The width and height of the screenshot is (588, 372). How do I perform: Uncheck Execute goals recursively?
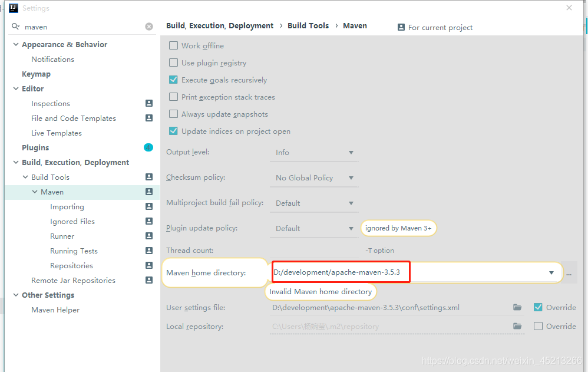point(173,80)
